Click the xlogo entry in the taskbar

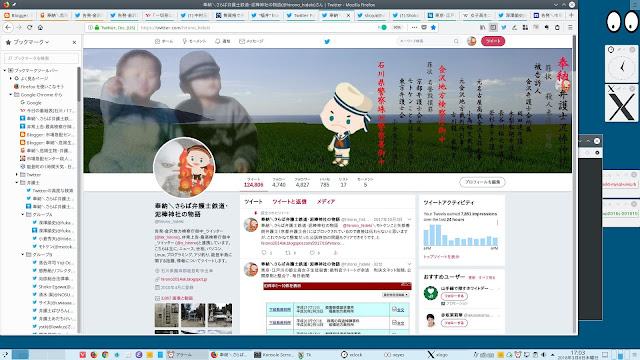tap(438, 355)
